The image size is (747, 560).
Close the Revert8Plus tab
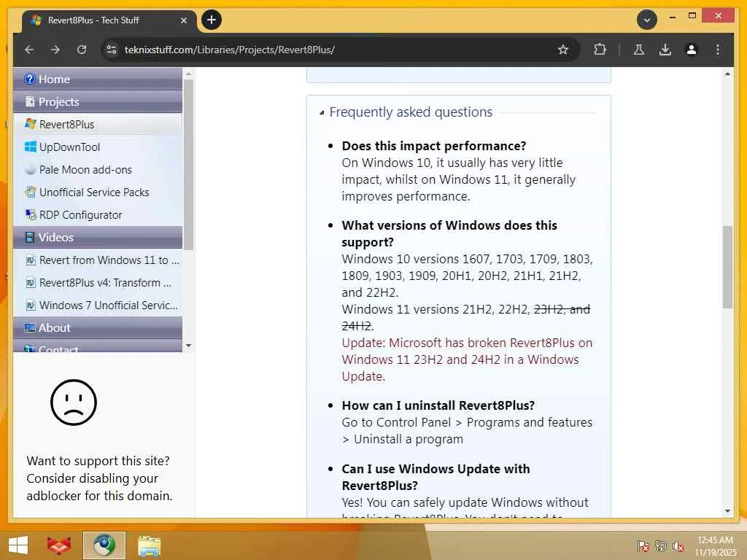click(x=184, y=20)
